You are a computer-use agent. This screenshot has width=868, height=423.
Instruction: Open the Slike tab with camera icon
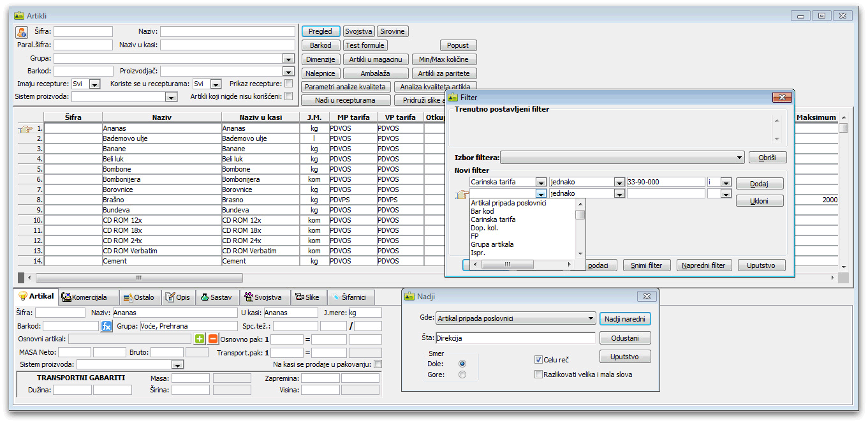(309, 297)
